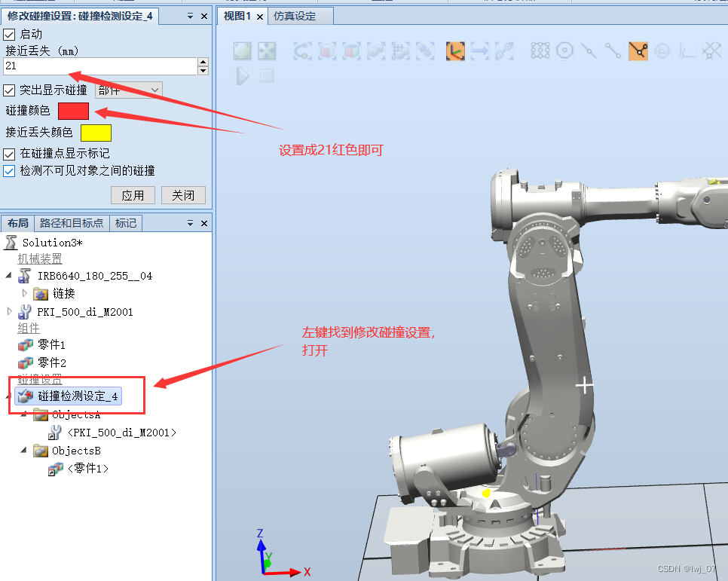Select the 链接 folder row
Viewport: 728px width, 581px height.
point(54,294)
